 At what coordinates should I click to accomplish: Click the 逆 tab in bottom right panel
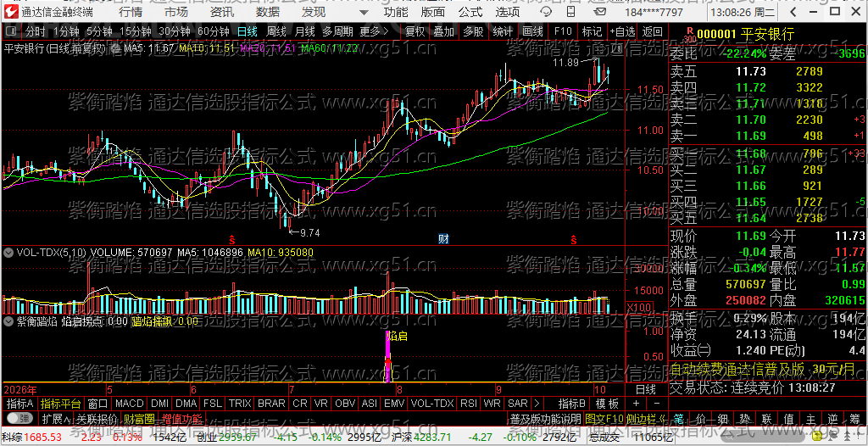pyautogui.click(x=834, y=418)
